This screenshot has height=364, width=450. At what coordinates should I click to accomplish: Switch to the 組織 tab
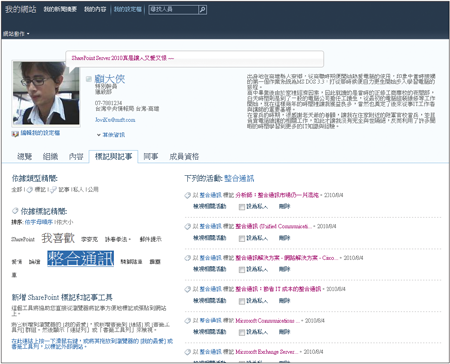50,156
